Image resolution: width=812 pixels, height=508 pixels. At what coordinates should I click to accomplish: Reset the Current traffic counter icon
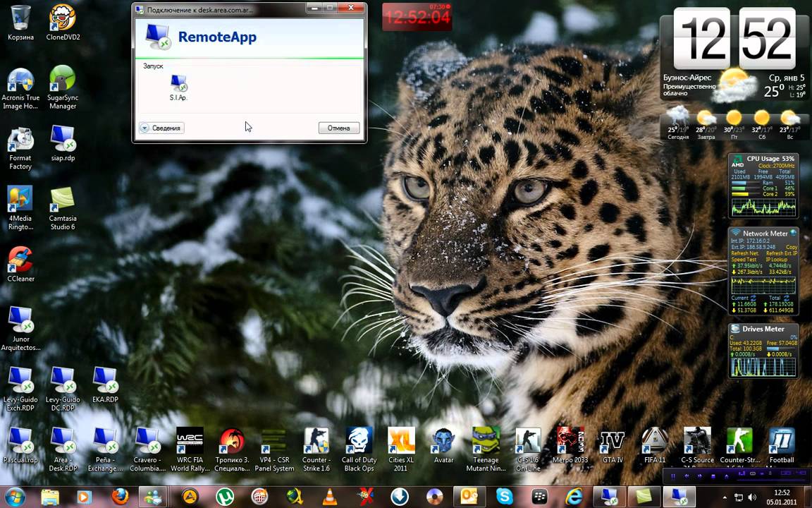tap(753, 298)
